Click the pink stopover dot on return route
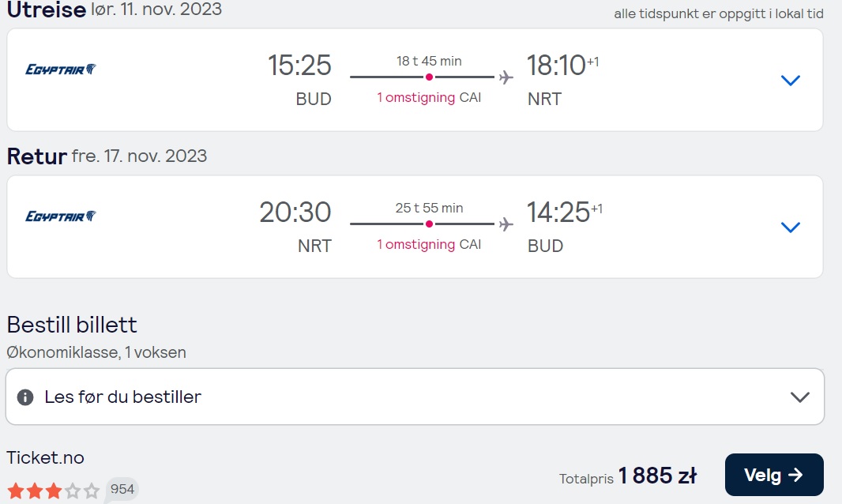 coord(429,224)
